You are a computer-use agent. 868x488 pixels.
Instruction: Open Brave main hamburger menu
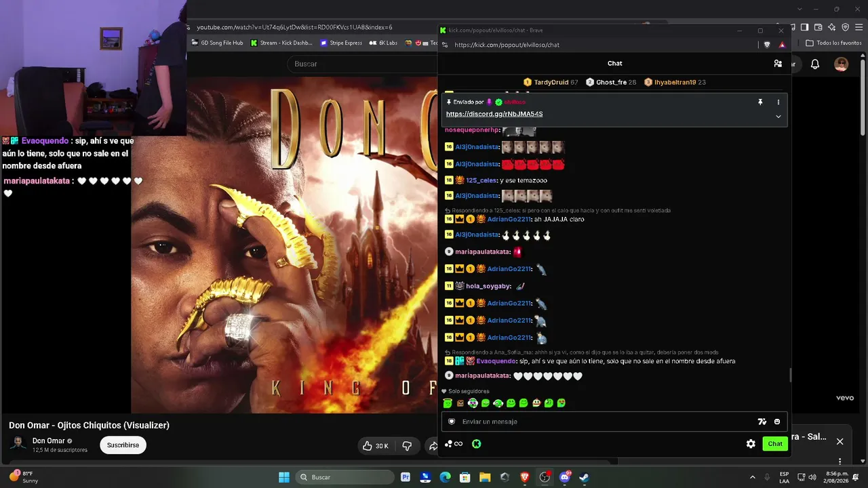859,27
